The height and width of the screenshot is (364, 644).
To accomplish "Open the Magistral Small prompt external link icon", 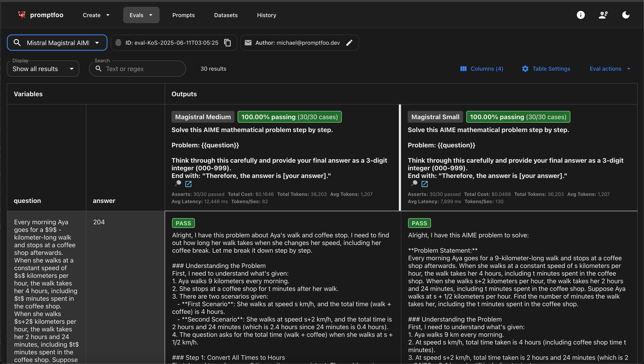I will (424, 184).
